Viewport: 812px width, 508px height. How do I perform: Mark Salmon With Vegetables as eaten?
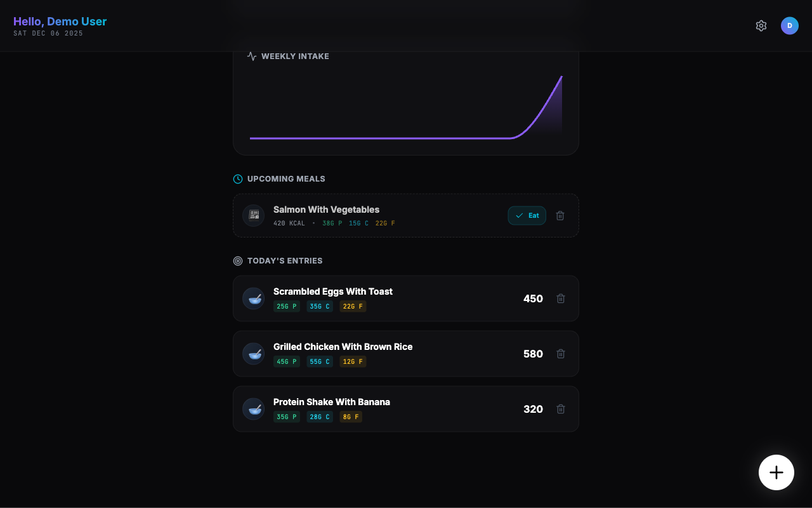527,215
